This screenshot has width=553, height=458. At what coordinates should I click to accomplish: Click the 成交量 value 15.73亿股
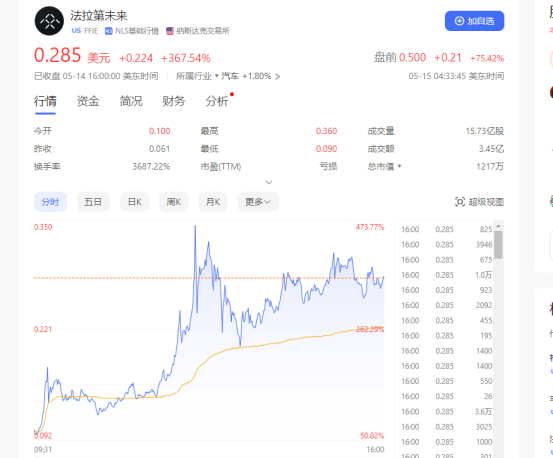pos(485,131)
